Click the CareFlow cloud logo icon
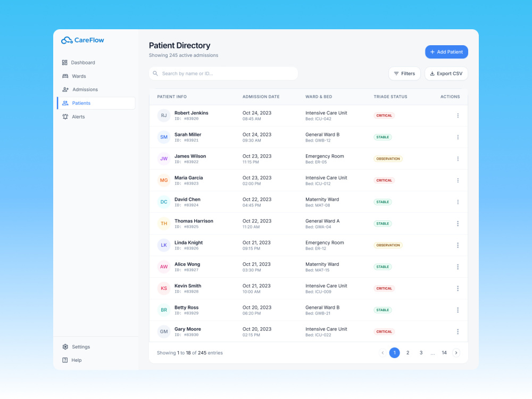The width and height of the screenshot is (532, 399). pyautogui.click(x=67, y=40)
